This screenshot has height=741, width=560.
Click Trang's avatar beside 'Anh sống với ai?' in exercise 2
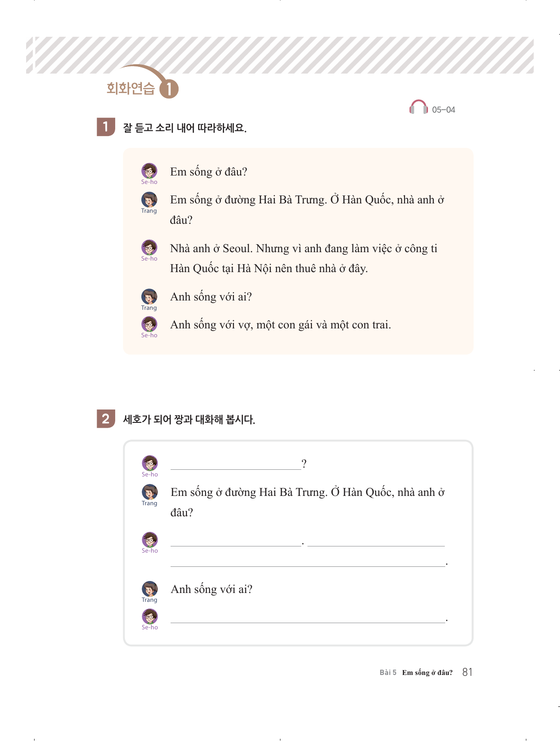pos(150,589)
